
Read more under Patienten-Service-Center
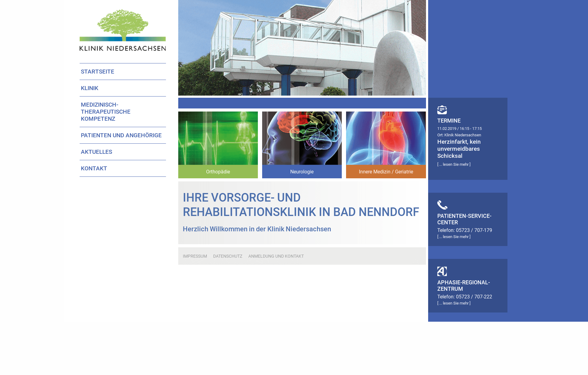(x=454, y=237)
